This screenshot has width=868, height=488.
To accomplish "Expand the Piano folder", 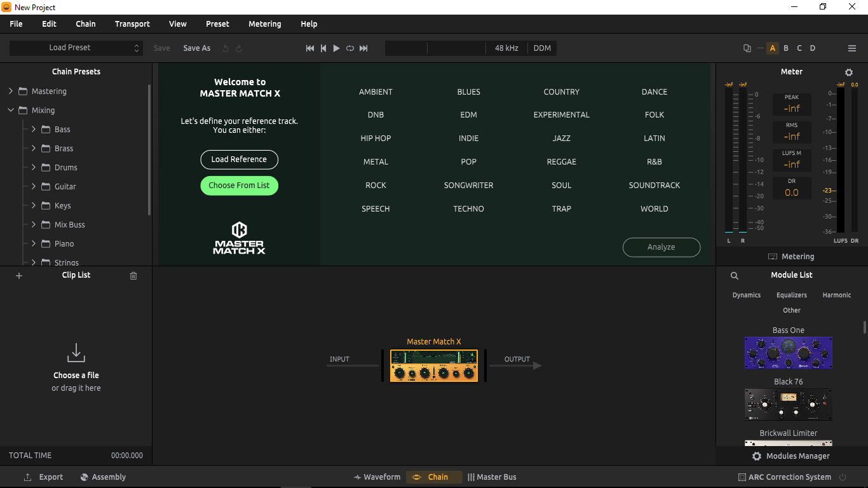I will (34, 244).
